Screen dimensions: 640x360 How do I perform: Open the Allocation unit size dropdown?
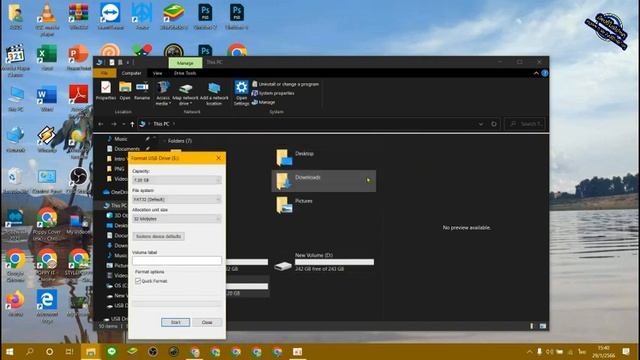(177, 219)
